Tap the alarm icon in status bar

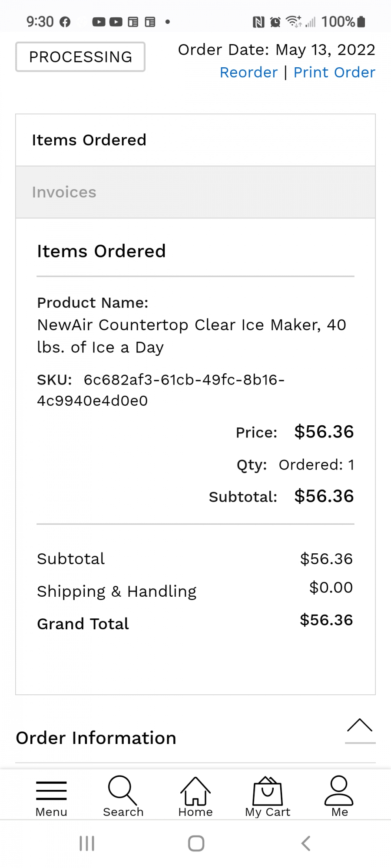275,22
